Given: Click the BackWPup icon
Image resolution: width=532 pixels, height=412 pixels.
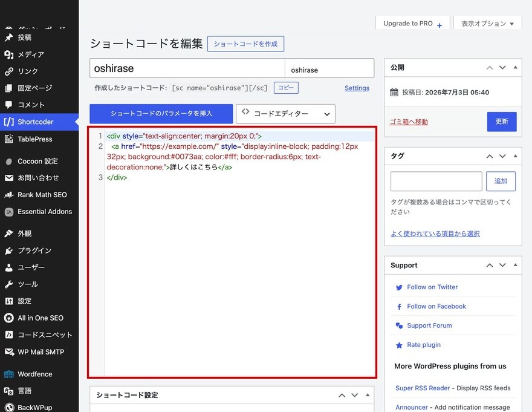Looking at the screenshot, I should coord(9,407).
